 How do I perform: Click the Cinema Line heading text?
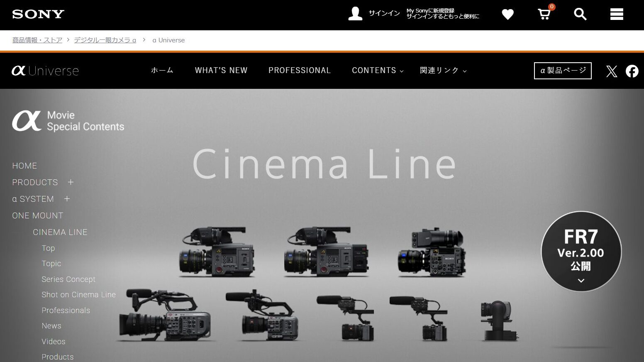click(x=324, y=164)
